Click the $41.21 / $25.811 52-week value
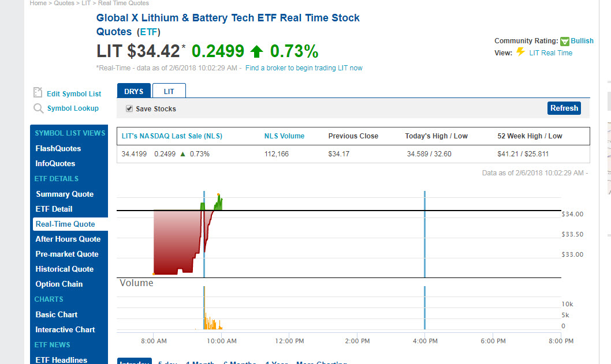 click(x=523, y=154)
